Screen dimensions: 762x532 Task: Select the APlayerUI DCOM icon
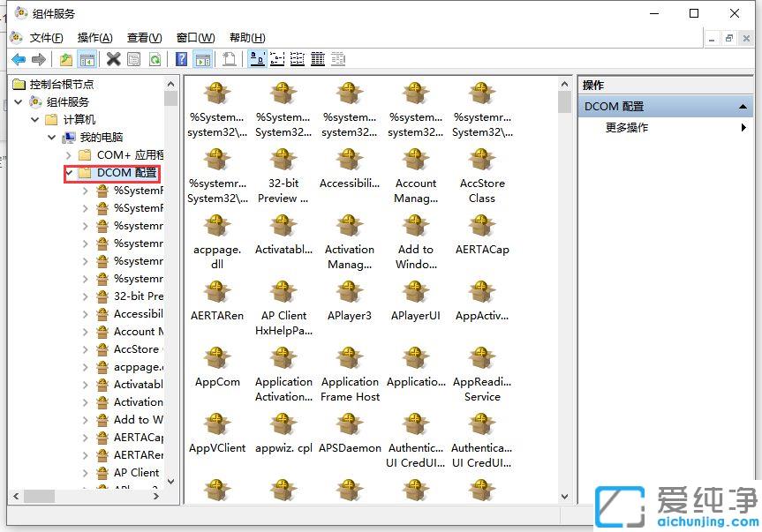(416, 302)
